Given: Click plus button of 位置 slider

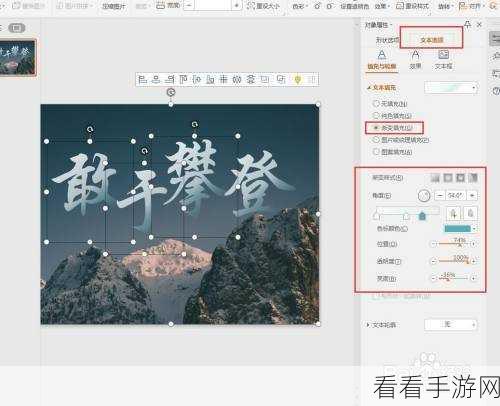Looking at the screenshot, I should click(473, 244).
